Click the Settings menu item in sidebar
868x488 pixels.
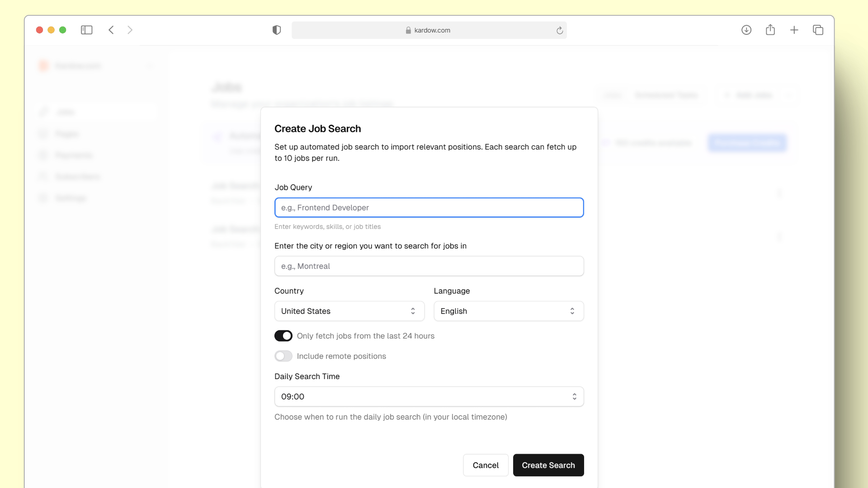71,198
